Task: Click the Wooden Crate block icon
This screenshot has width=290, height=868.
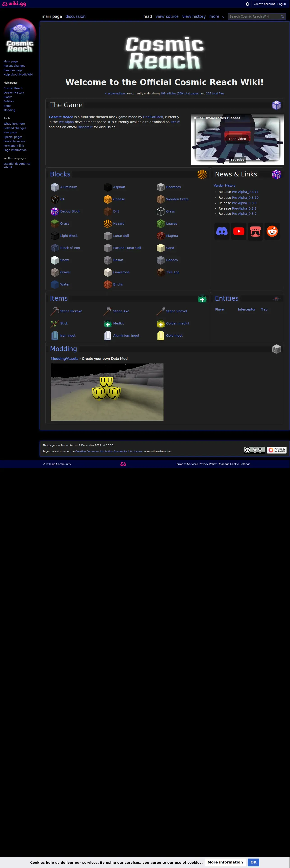Action: (161, 199)
